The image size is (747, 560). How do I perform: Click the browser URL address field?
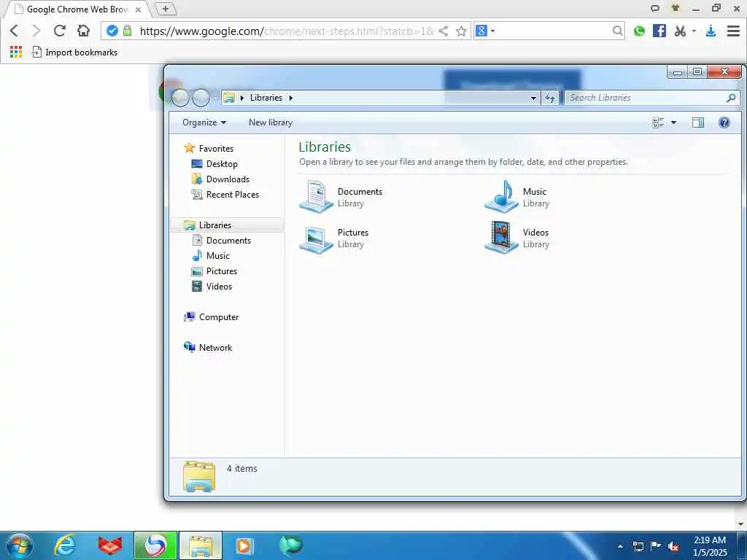(x=287, y=31)
